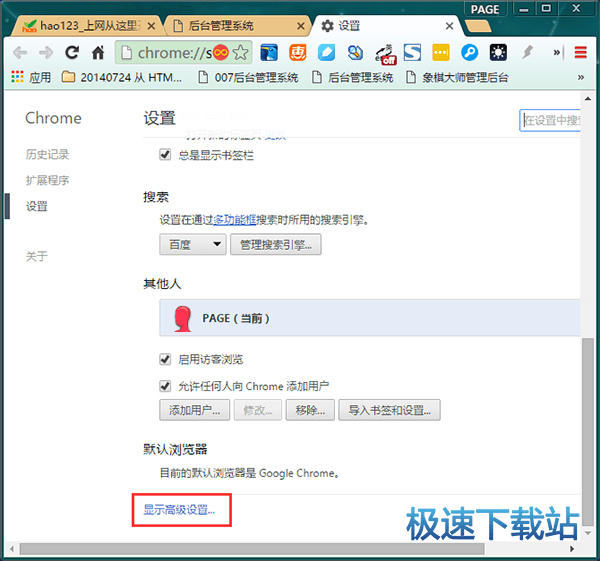Toggle 允许任何人向 Chrome 添加用户 checkbox

point(165,386)
